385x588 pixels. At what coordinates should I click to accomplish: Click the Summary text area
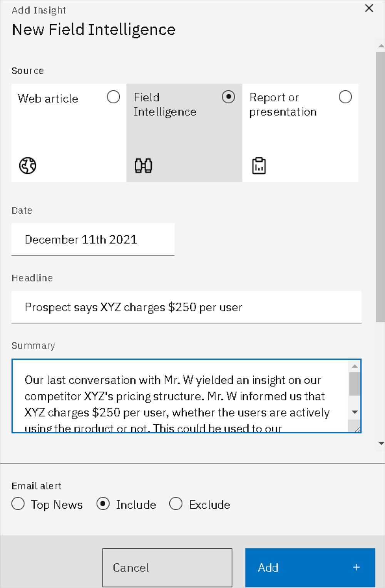180,396
